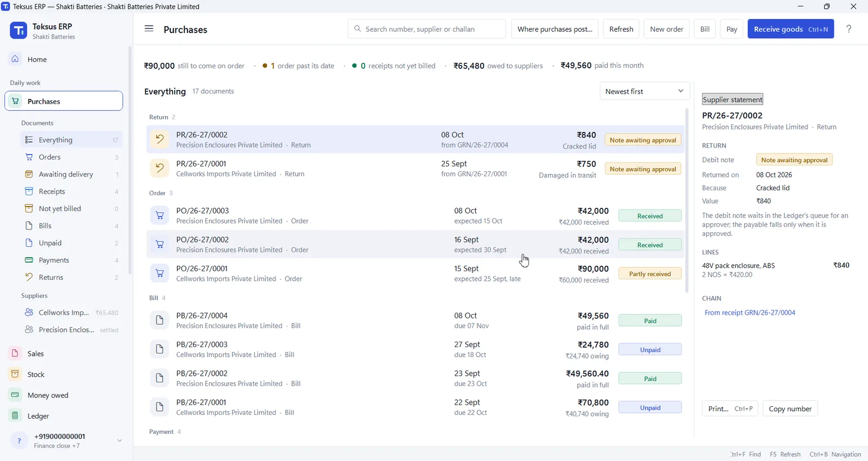Click the Receive goods button
Image resolution: width=868 pixels, height=461 pixels.
tap(790, 29)
